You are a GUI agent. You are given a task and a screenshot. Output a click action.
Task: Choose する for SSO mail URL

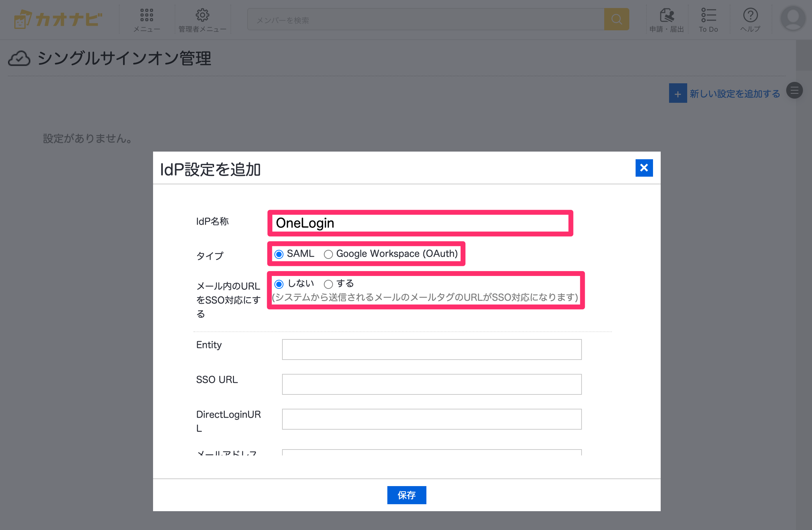click(328, 284)
